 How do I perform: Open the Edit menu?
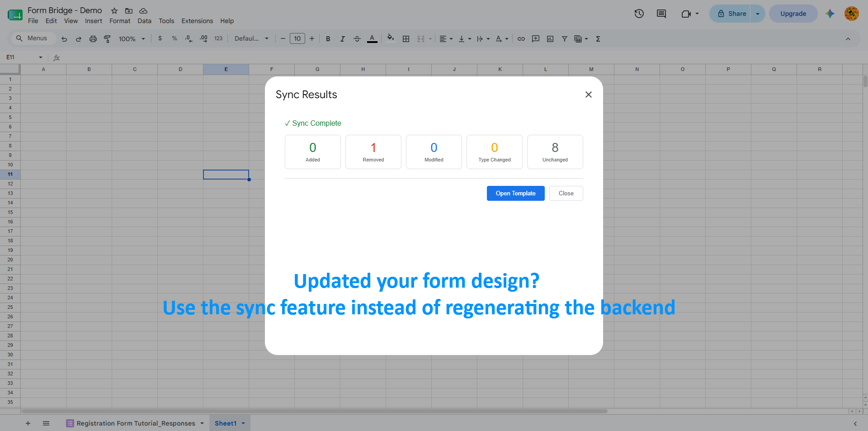(51, 21)
